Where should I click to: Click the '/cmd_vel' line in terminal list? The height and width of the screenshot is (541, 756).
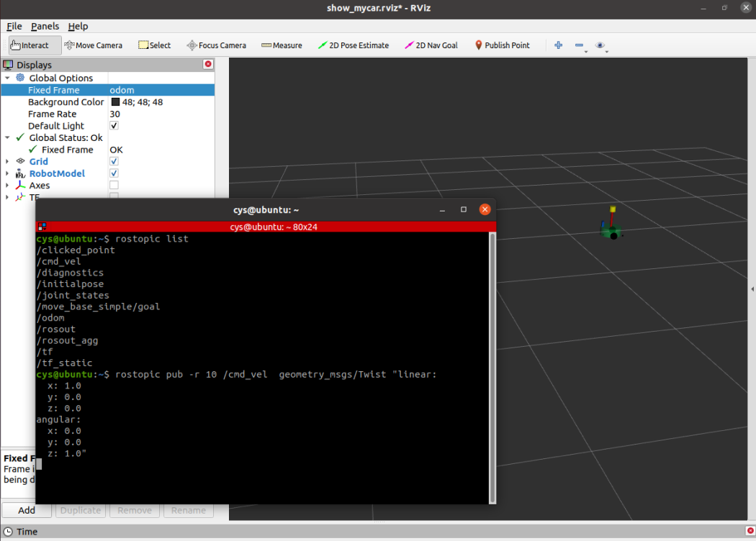59,262
